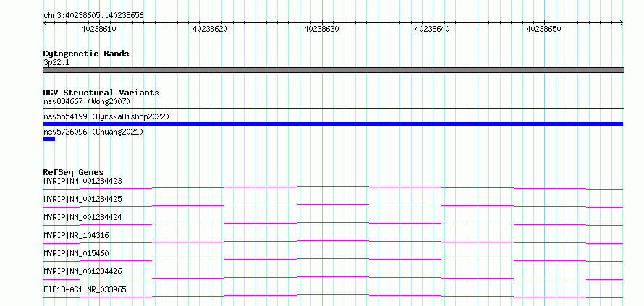644x306 pixels.
Task: Click ruler coordinate 40238640
Action: (x=433, y=29)
